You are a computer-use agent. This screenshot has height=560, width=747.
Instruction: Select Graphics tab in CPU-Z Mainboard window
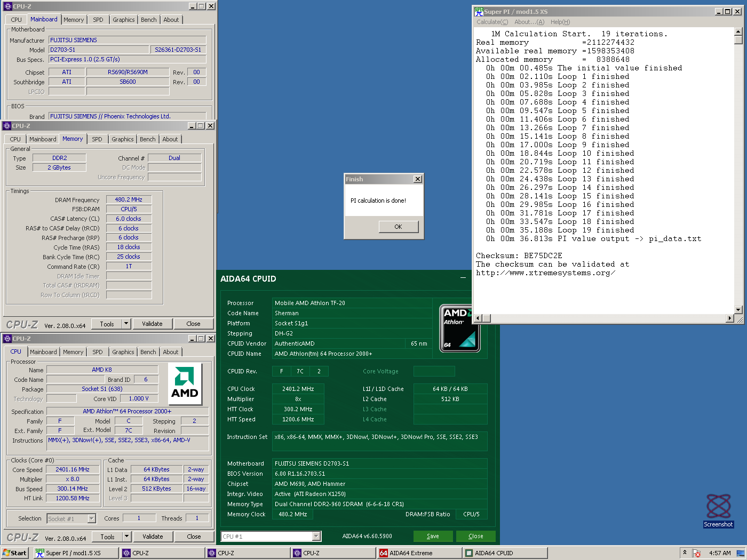click(124, 20)
